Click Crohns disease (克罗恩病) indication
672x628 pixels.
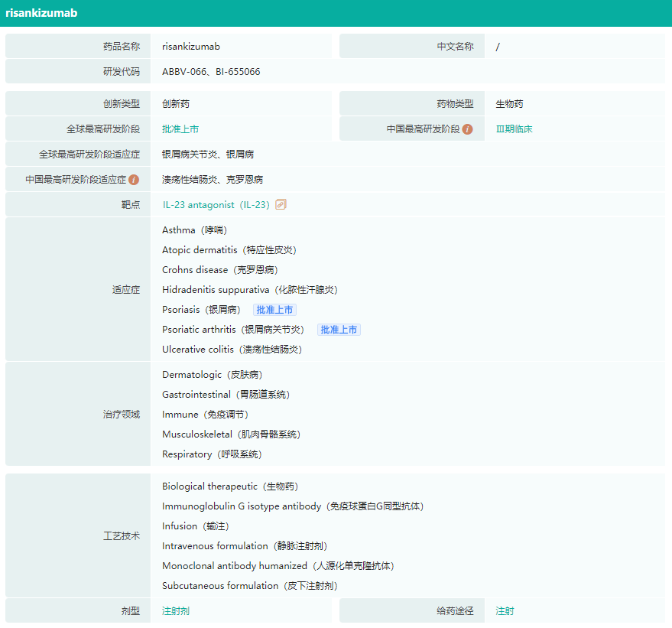pyautogui.click(x=220, y=270)
